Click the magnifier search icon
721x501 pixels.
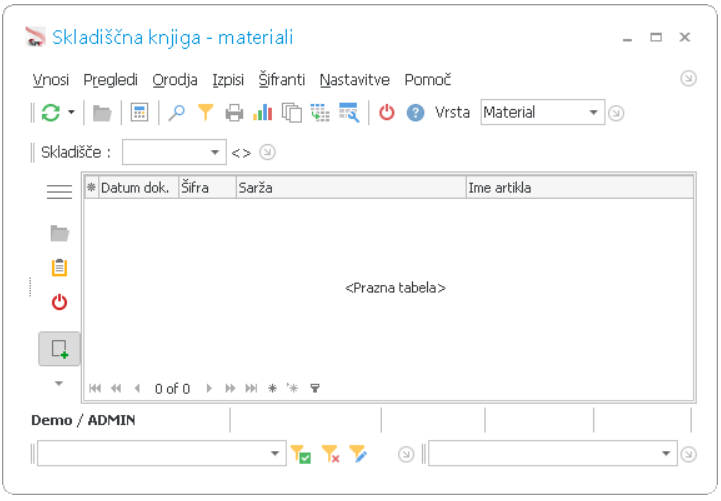pyautogui.click(x=177, y=113)
